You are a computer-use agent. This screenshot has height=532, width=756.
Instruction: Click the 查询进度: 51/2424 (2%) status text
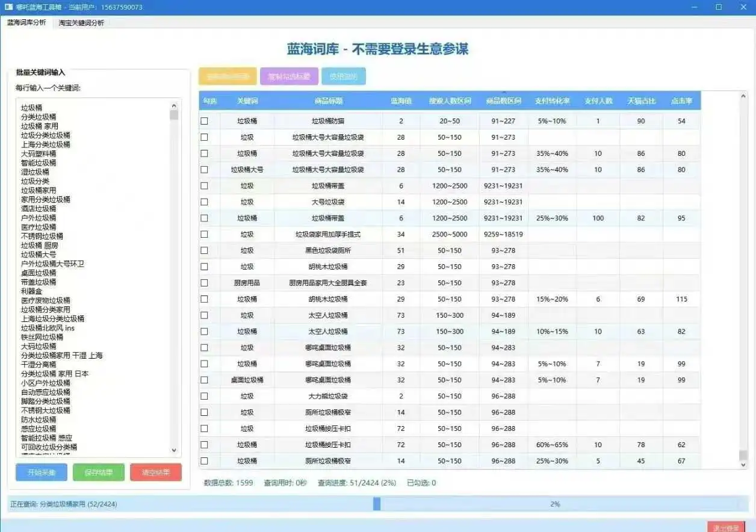pos(357,483)
